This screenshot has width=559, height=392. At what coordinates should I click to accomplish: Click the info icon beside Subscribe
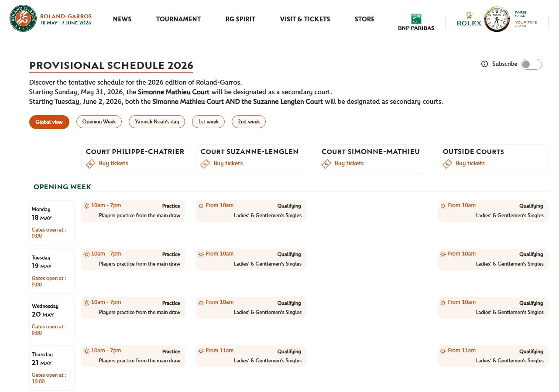[484, 64]
